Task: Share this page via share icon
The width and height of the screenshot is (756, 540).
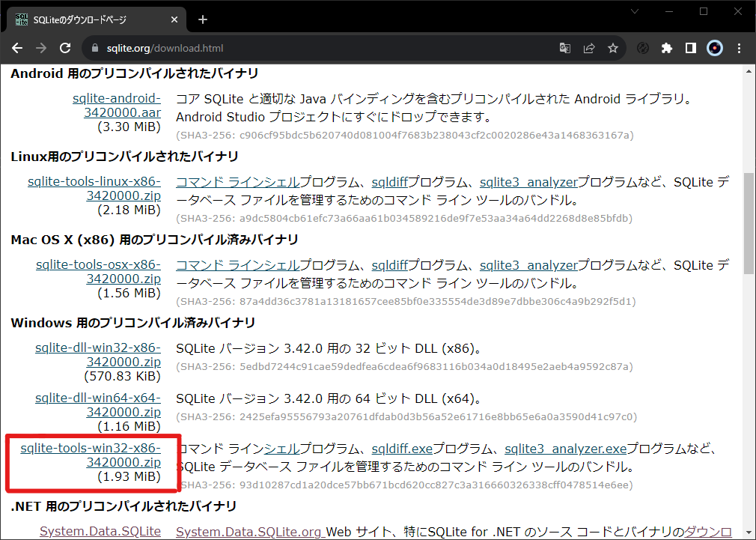Action: pos(588,48)
